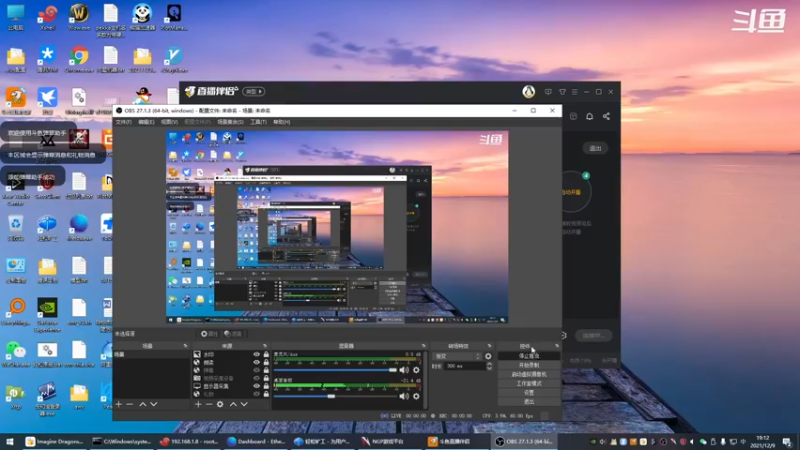
Task: Select Xshell desktop icon
Action: tap(47, 17)
